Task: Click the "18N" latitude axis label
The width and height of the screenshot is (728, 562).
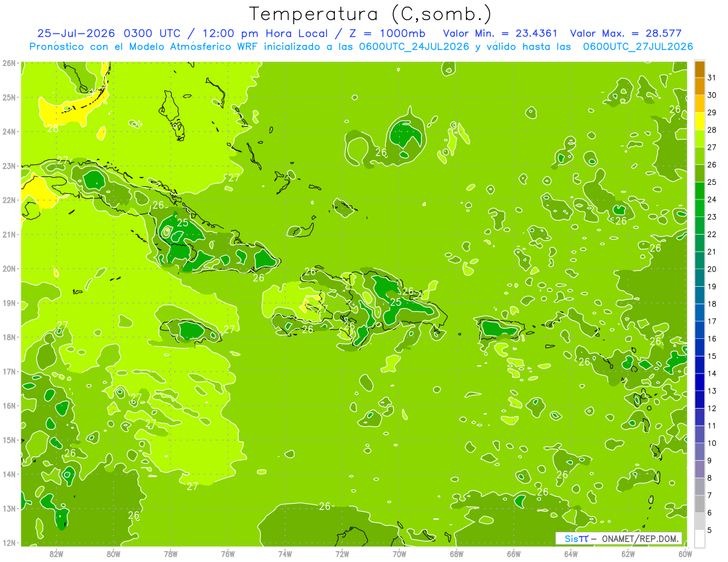Action: (x=8, y=337)
